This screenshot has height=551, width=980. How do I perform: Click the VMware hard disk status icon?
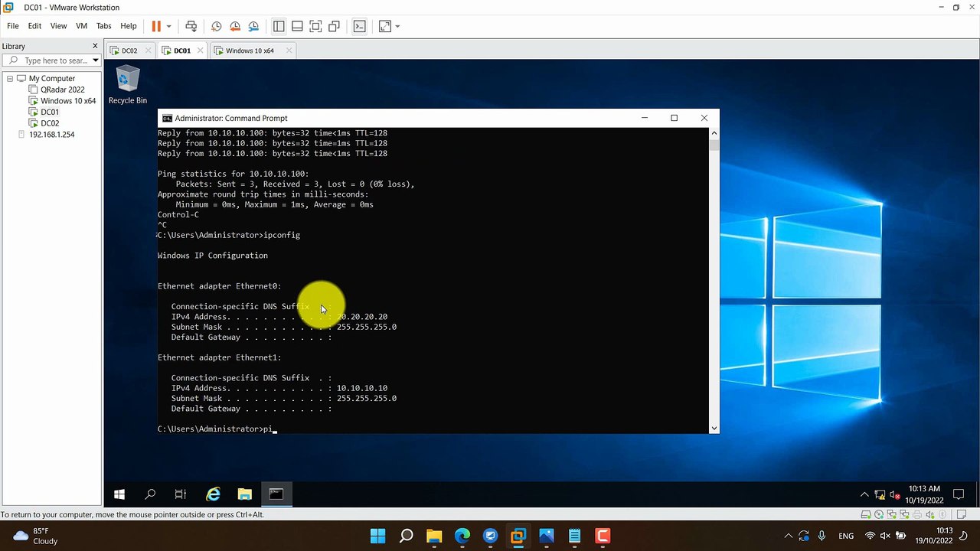point(866,514)
